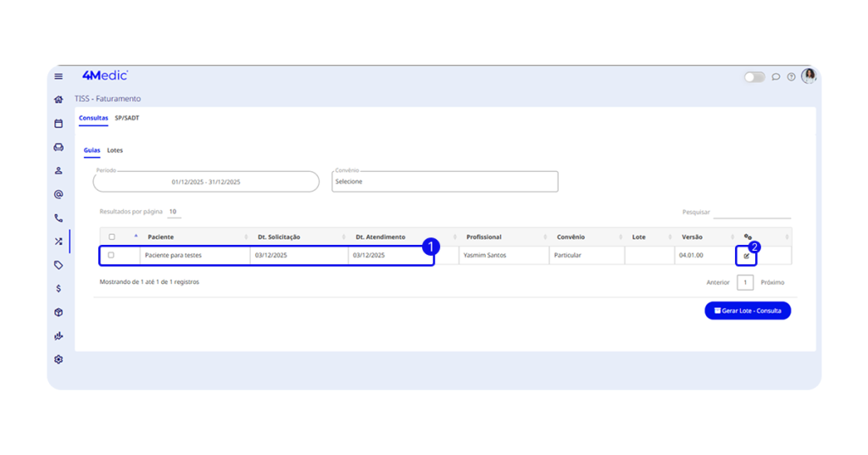Click the Gerar Lote - Consulta button

pyautogui.click(x=747, y=311)
